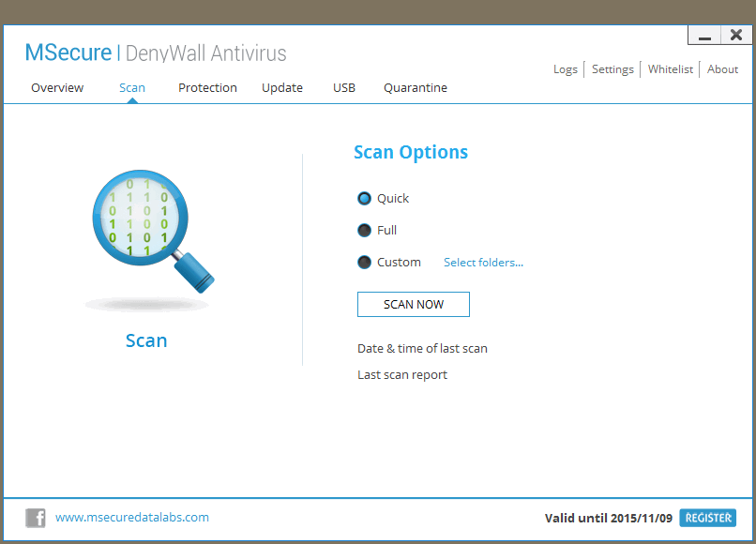Open the About page
This screenshot has width=756, height=544.
pyautogui.click(x=723, y=69)
